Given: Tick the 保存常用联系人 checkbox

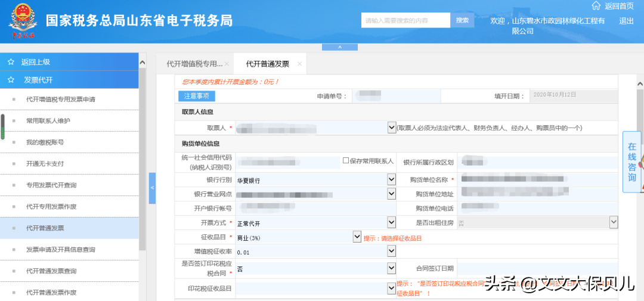Looking at the screenshot, I should tap(346, 160).
